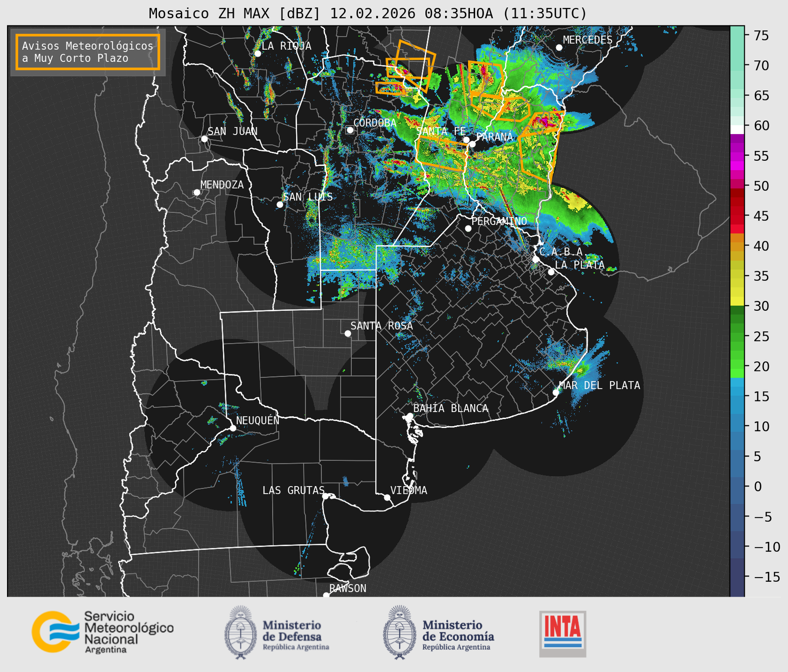Click the Servicio Meteorológico Nacional logo
The height and width of the screenshot is (672, 788).
[x=102, y=632]
